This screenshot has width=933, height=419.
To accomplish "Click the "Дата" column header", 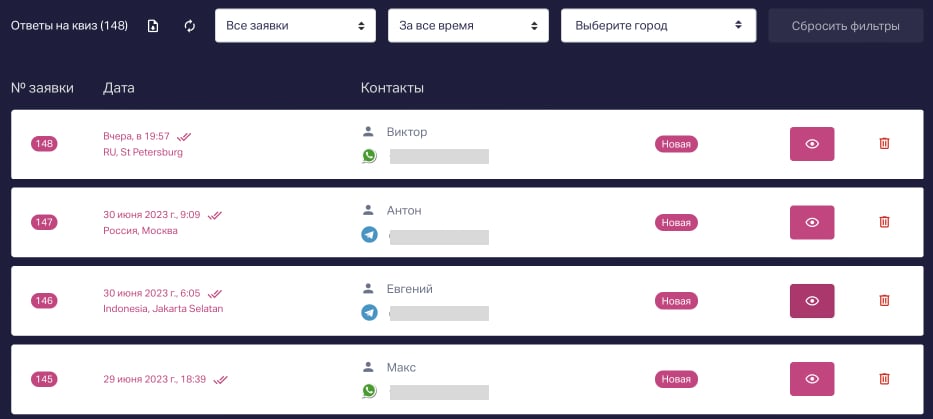I will (119, 88).
